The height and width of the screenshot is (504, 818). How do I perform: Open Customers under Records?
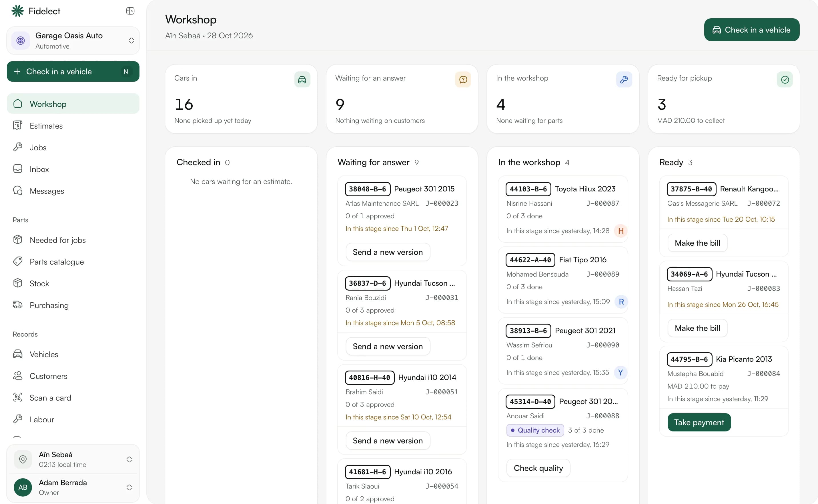pos(73,376)
